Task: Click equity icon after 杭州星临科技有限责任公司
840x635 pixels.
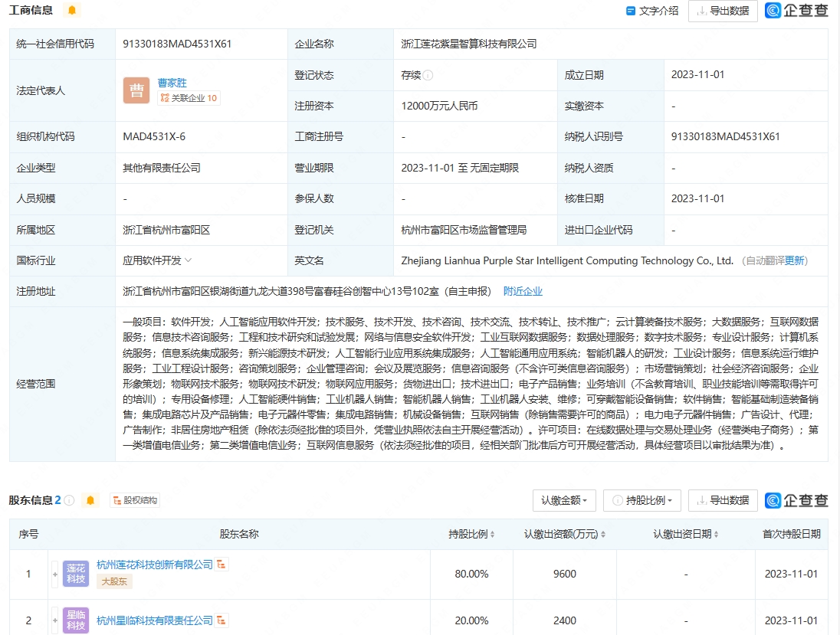Action: pyautogui.click(x=221, y=620)
